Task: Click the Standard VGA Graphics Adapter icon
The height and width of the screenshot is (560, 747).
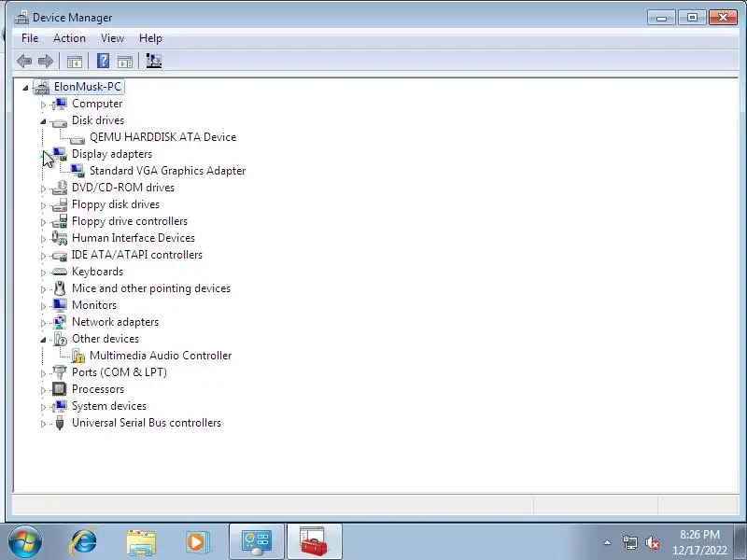Action: [78, 171]
